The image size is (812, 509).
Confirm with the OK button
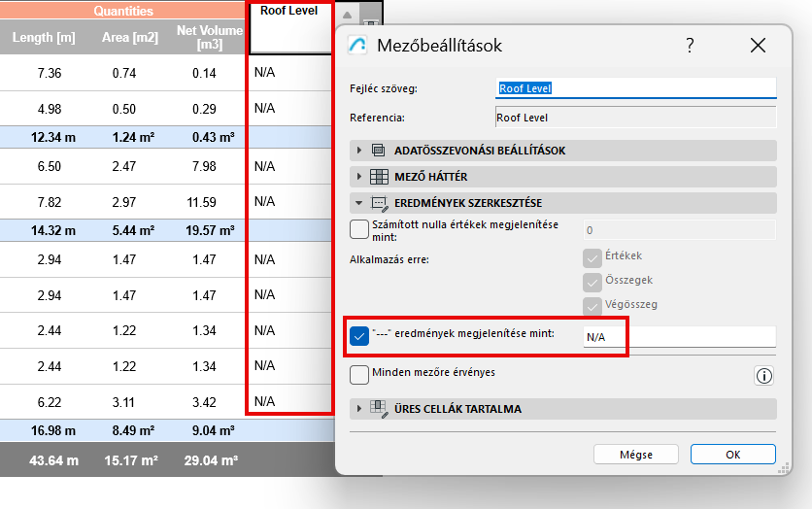732,455
